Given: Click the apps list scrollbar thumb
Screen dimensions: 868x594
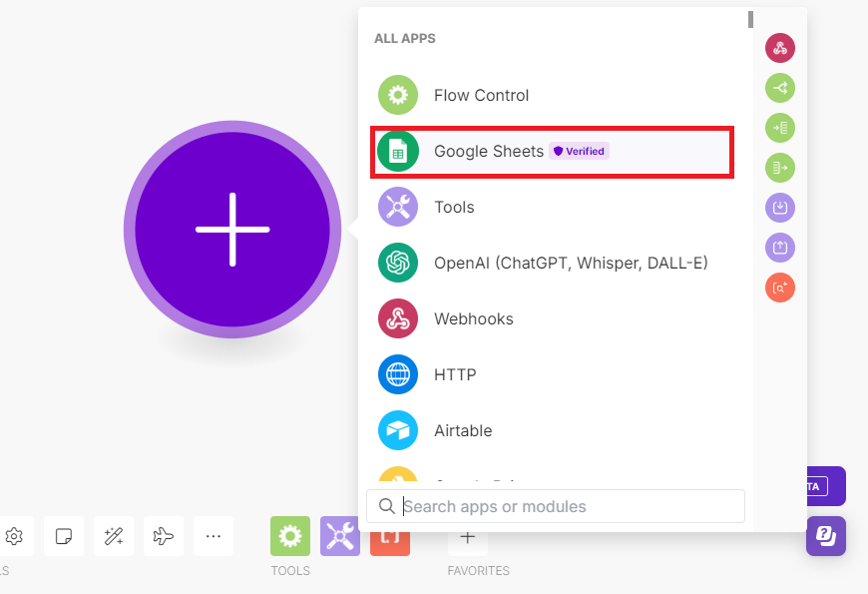Looking at the screenshot, I should pos(750,19).
